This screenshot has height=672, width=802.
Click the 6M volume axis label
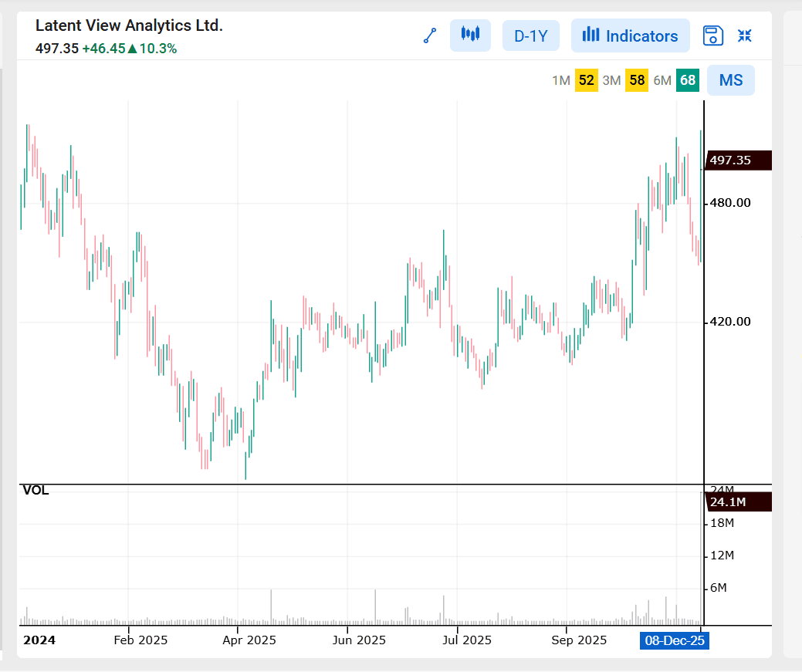click(719, 588)
